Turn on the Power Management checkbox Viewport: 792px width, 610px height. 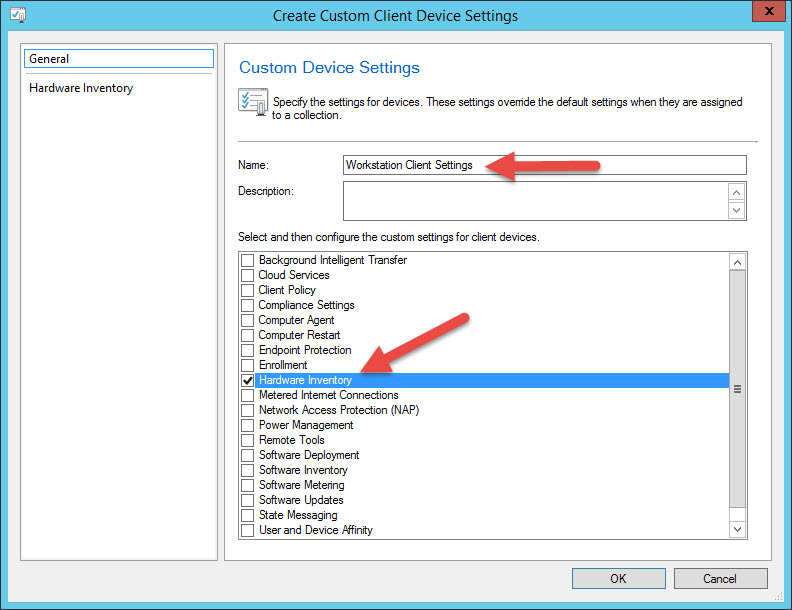coord(247,425)
